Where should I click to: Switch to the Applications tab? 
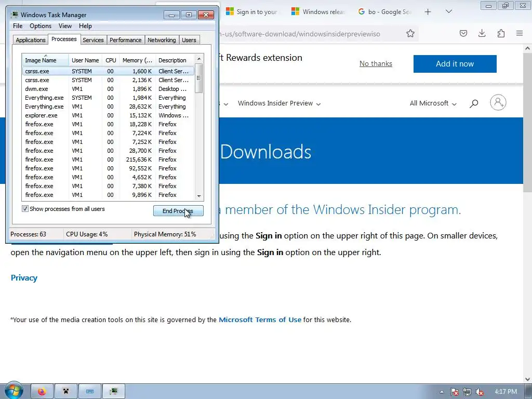point(31,40)
